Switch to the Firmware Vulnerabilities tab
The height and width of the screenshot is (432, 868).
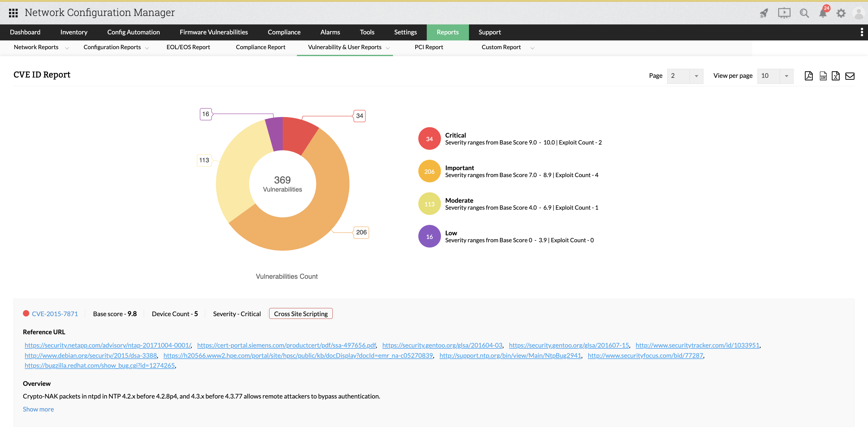[x=214, y=32]
